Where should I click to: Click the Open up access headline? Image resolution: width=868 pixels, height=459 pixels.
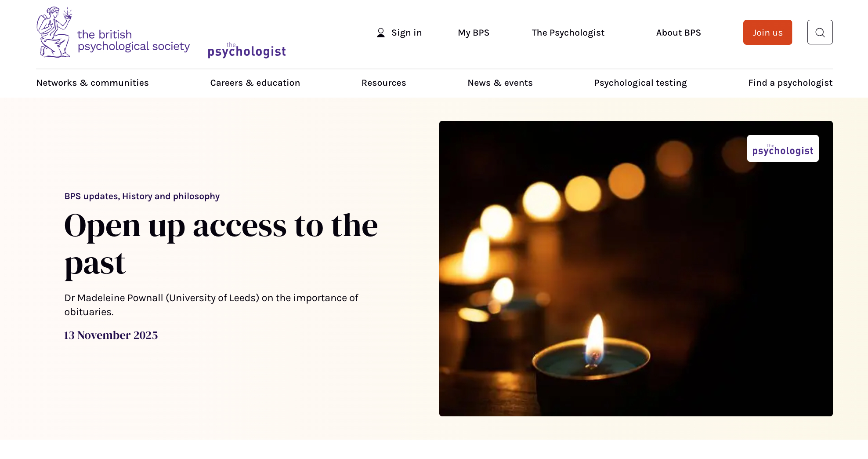click(221, 244)
